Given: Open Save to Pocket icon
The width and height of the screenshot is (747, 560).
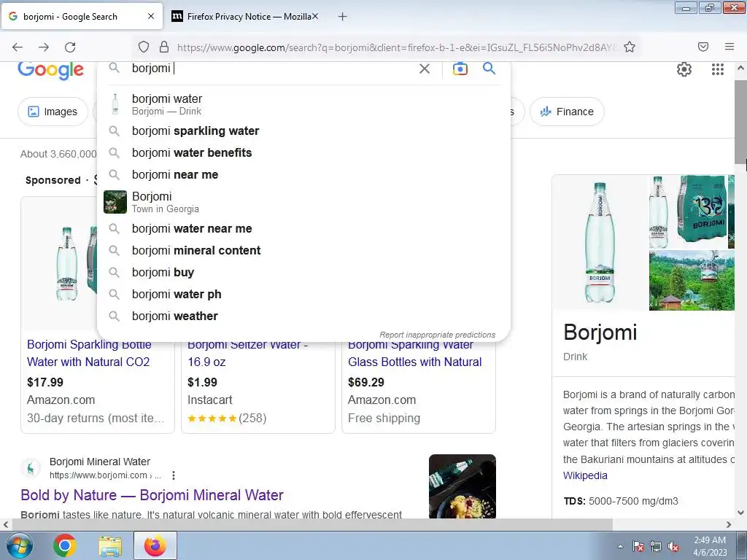Looking at the screenshot, I should (x=703, y=47).
